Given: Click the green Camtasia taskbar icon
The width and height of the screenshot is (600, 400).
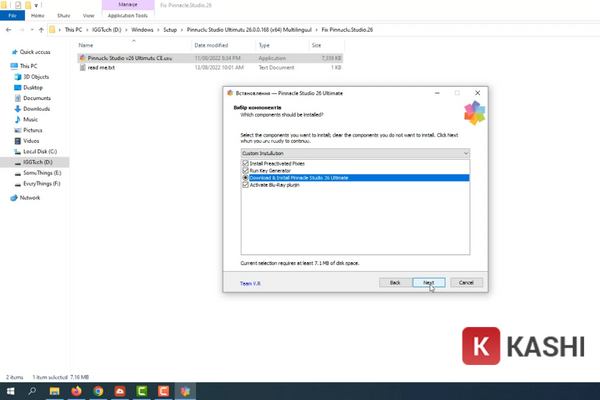Looking at the screenshot, I should pos(140,391).
